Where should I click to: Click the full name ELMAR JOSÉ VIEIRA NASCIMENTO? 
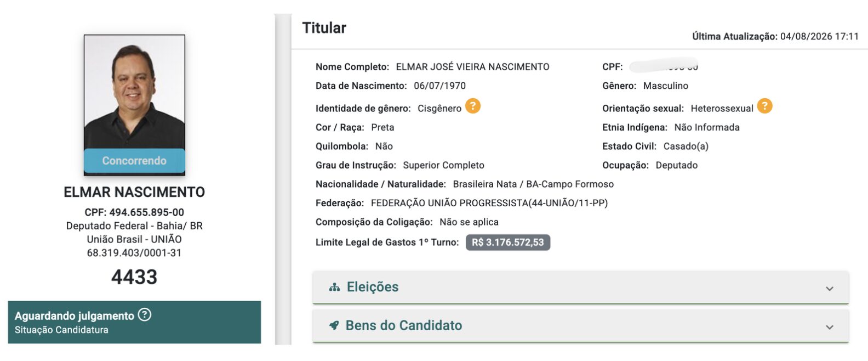tap(473, 67)
